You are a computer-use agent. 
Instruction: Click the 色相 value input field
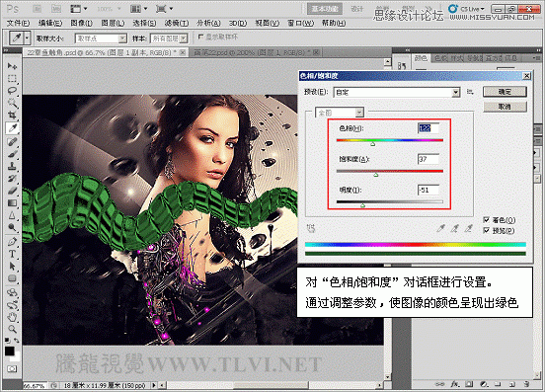(x=428, y=128)
